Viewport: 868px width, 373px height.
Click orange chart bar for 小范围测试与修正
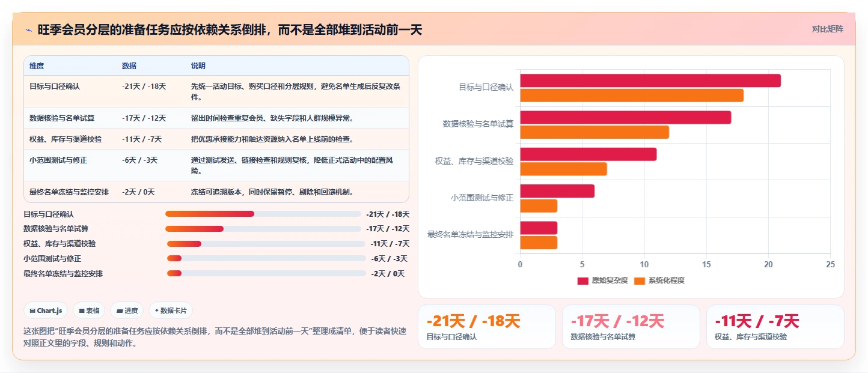(x=539, y=206)
